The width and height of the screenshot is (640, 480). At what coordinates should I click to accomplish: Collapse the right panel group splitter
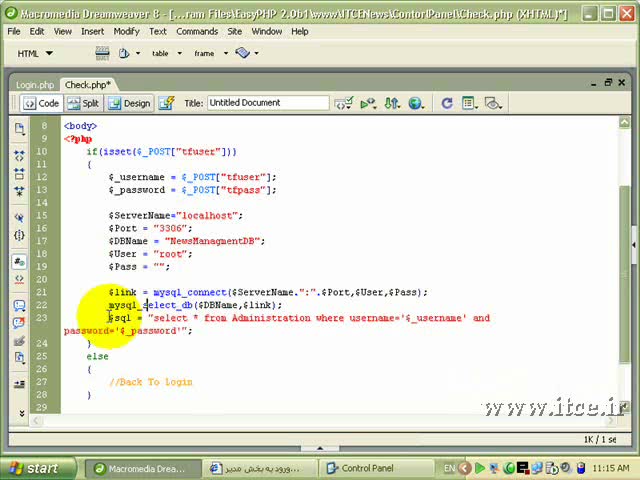coord(635,245)
